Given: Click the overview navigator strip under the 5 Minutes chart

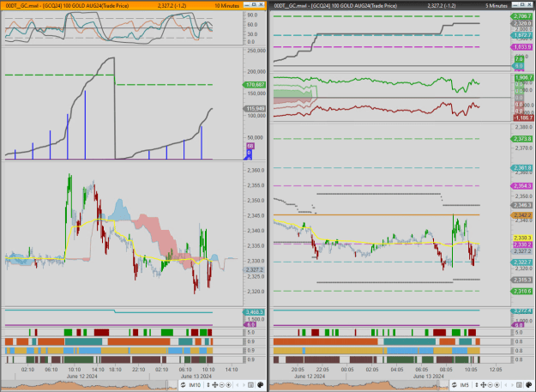Looking at the screenshot, I should click(x=358, y=385).
